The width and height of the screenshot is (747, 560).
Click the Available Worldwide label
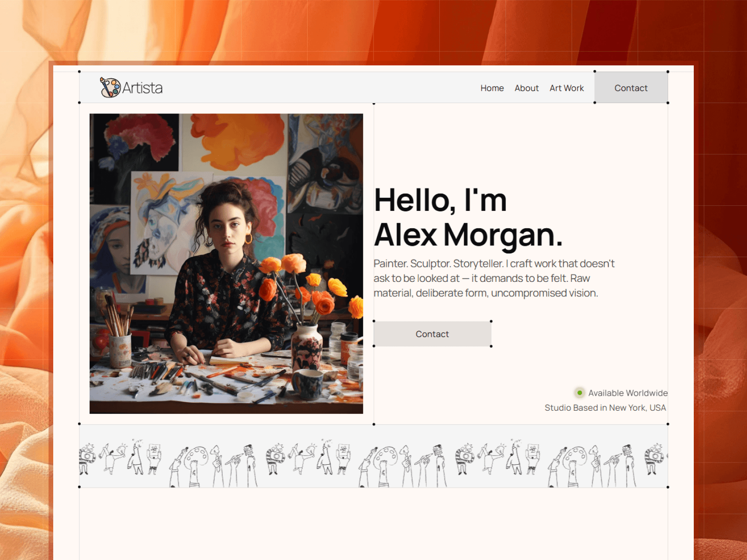click(x=628, y=393)
